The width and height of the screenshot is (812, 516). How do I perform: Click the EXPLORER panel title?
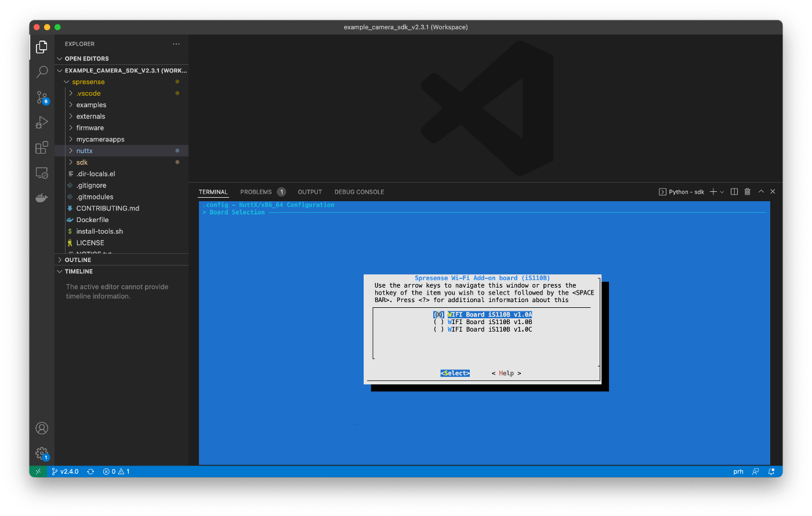[79, 44]
